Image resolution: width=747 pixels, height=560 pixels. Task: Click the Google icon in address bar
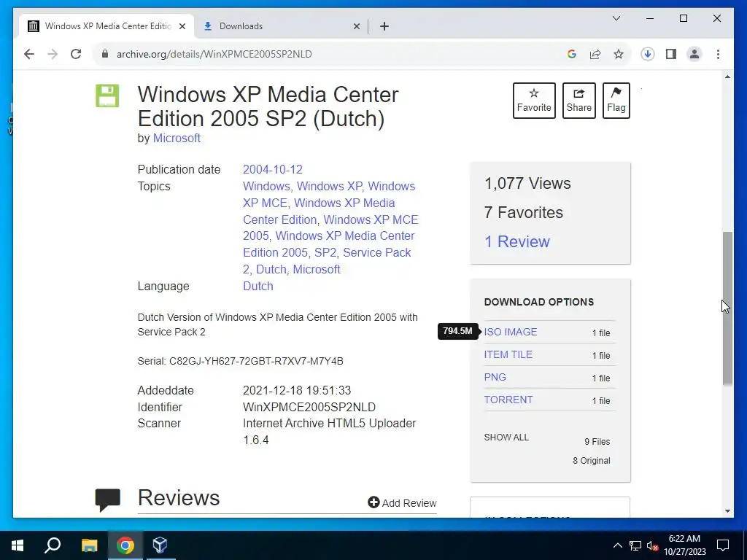pos(572,54)
